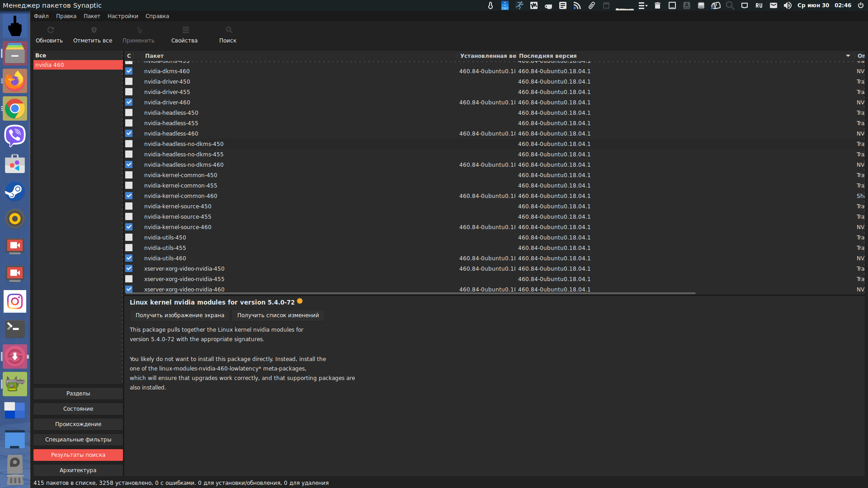
Task: Click the Mark All (Отметить все) toolbar icon
Action: [x=94, y=30]
